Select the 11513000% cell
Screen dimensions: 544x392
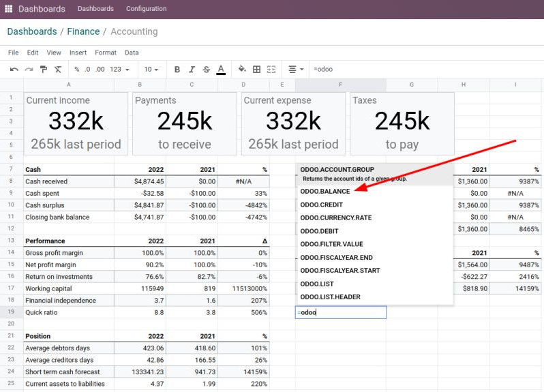coord(243,288)
